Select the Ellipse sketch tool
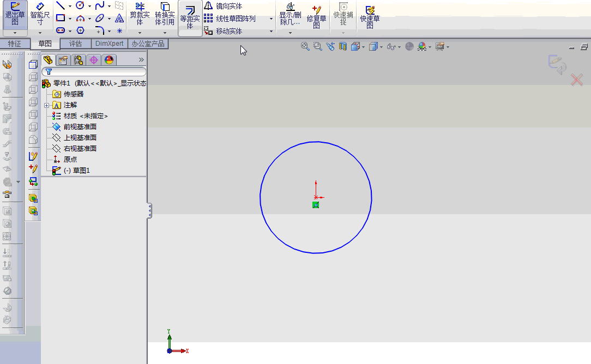591x364 pixels. (100, 18)
